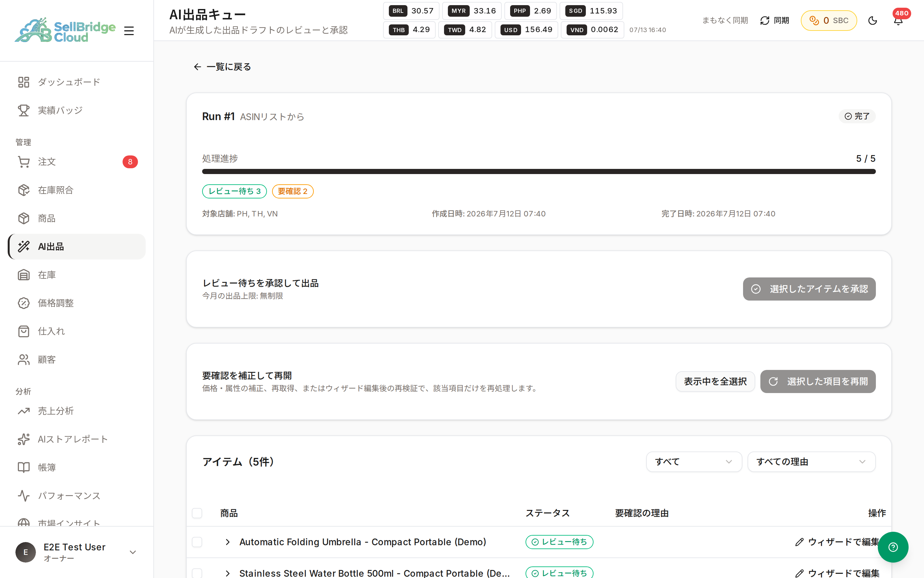Click the red 8 orders badge
Viewport: 924px width, 578px height.
coord(130,162)
